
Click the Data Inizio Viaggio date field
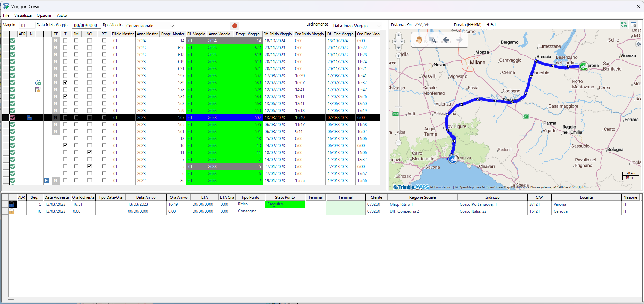86,26
